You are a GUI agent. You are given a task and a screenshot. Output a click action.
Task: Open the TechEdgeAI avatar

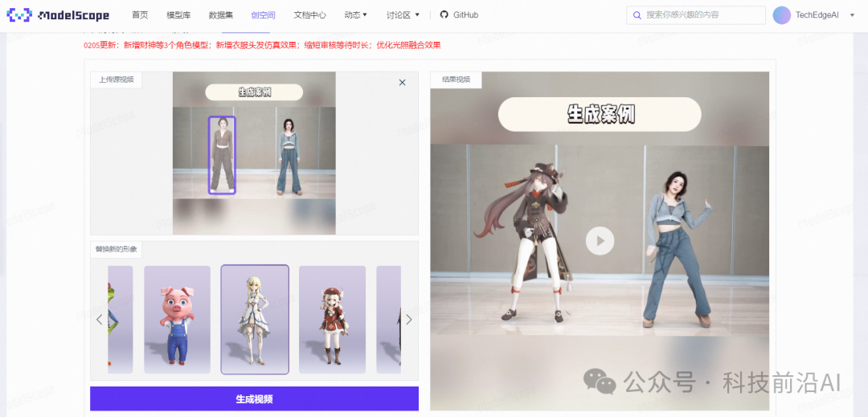point(782,15)
